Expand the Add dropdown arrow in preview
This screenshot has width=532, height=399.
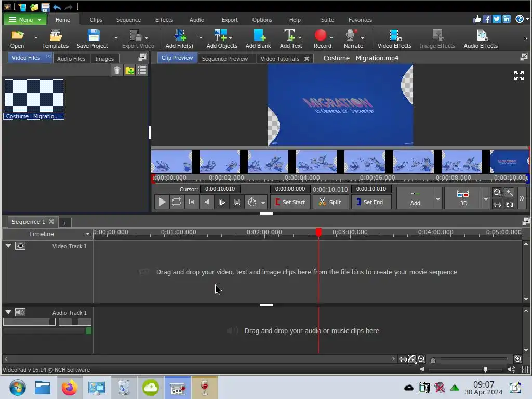437,199
